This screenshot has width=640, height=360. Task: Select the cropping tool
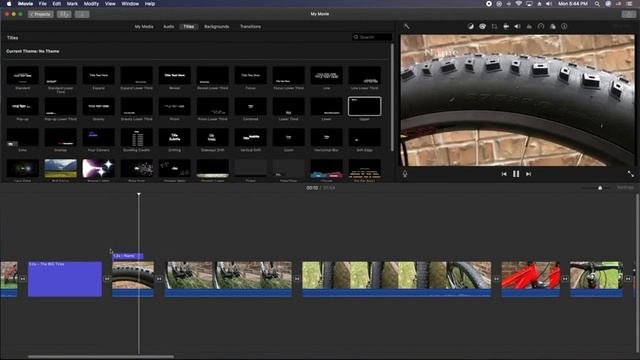click(494, 26)
